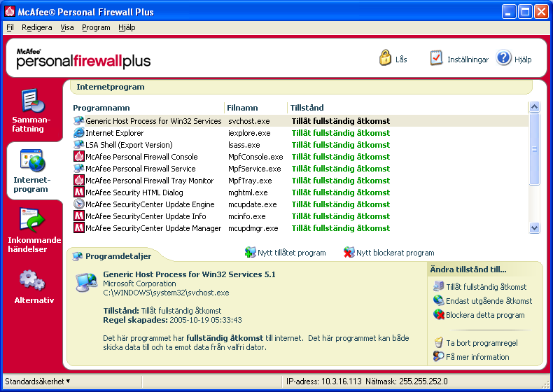Sort by the Programnamn column header

(x=101, y=108)
